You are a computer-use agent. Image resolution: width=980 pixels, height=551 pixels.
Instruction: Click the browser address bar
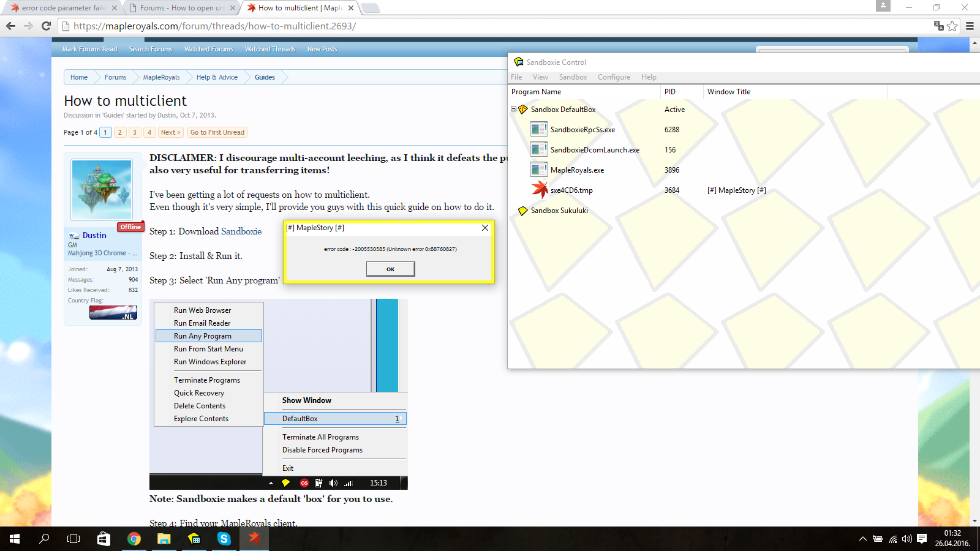tap(490, 26)
